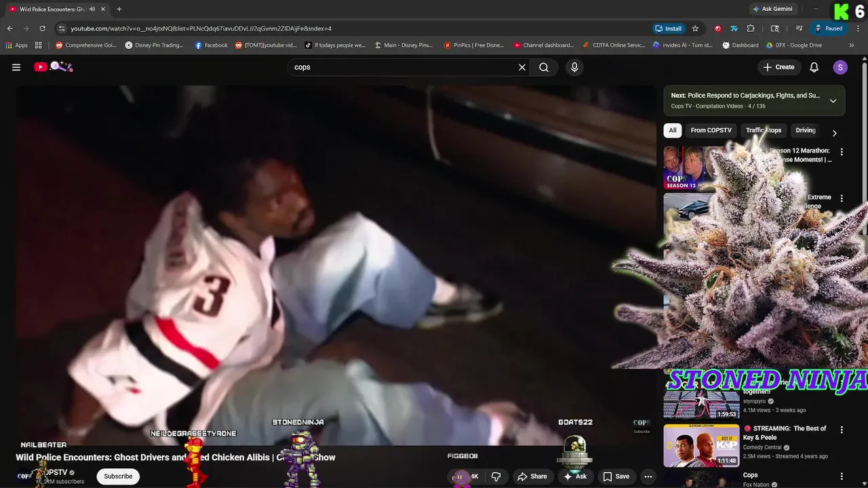Click the red extension icon in toolbar
868x488 pixels.
(x=717, y=28)
